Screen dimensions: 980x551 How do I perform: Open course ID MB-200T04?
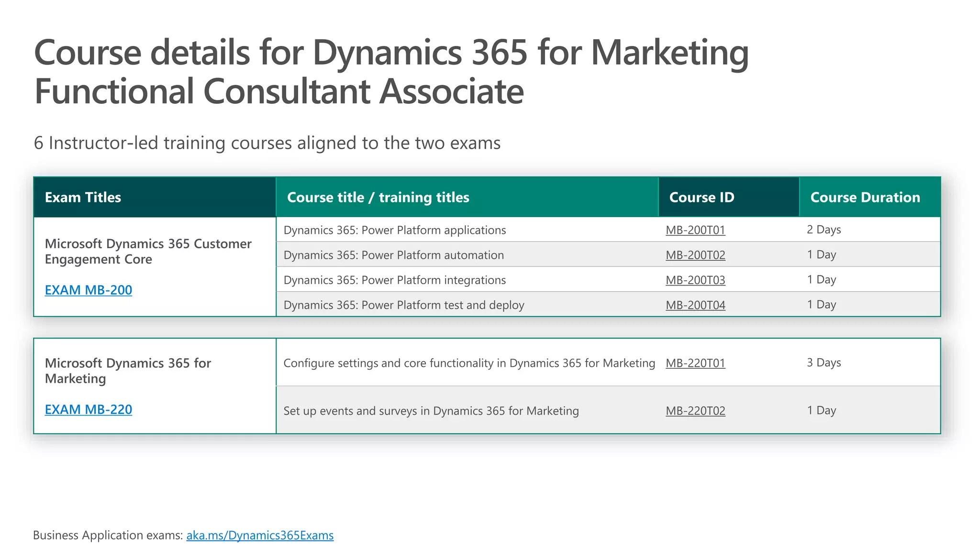click(x=695, y=305)
